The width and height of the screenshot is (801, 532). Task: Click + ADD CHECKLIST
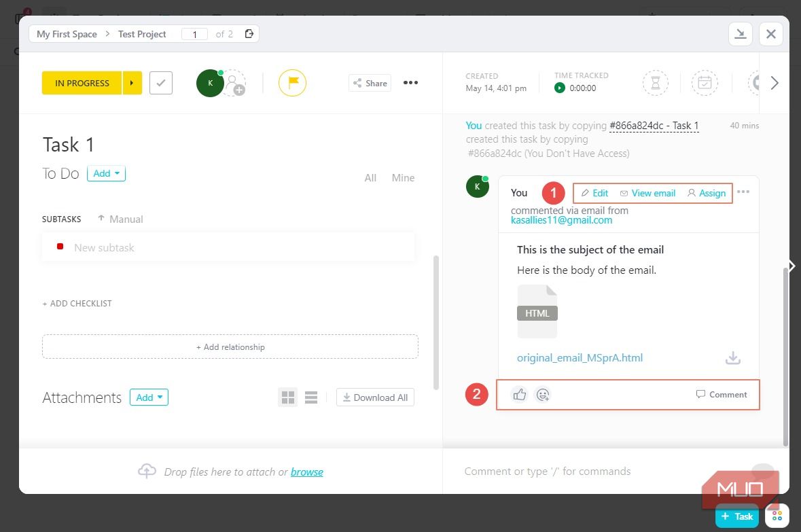(77, 303)
